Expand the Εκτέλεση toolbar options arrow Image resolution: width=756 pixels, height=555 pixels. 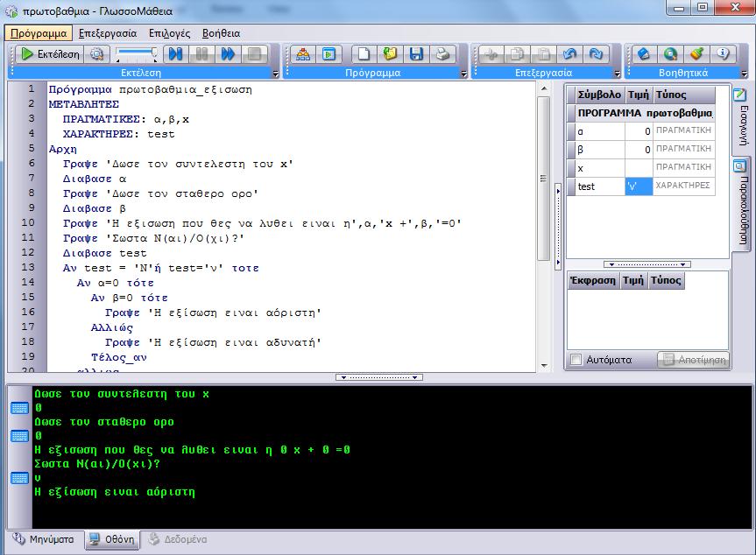point(275,74)
